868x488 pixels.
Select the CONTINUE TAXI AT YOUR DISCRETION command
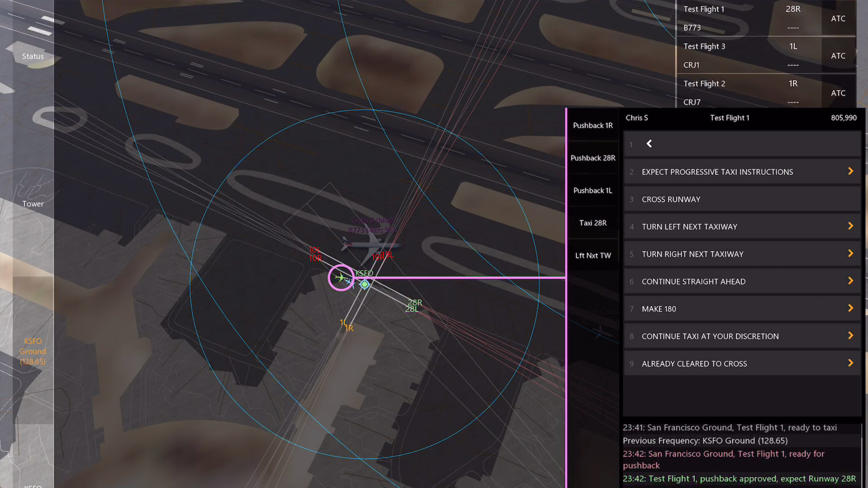(x=742, y=336)
